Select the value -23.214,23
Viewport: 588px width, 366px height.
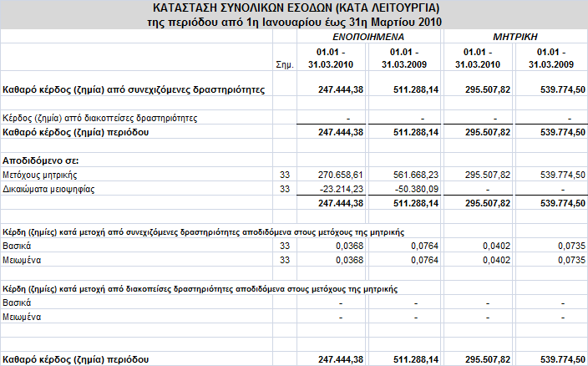tap(342, 189)
